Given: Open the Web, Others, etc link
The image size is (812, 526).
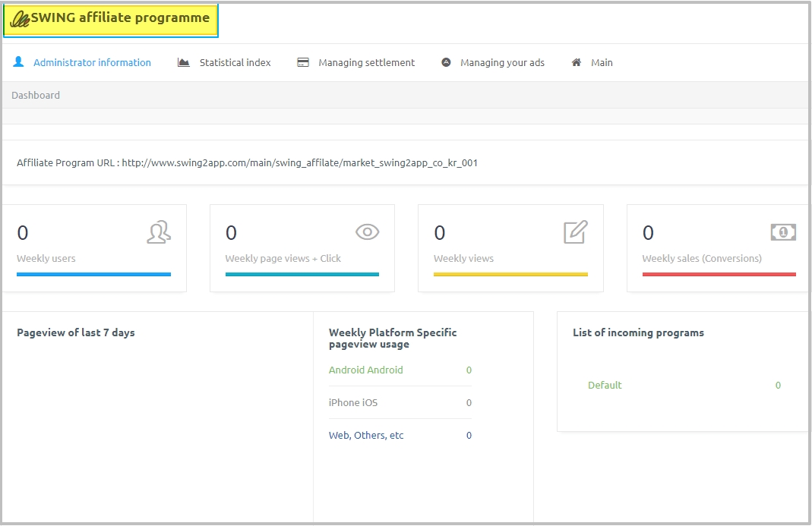Looking at the screenshot, I should click(x=366, y=435).
